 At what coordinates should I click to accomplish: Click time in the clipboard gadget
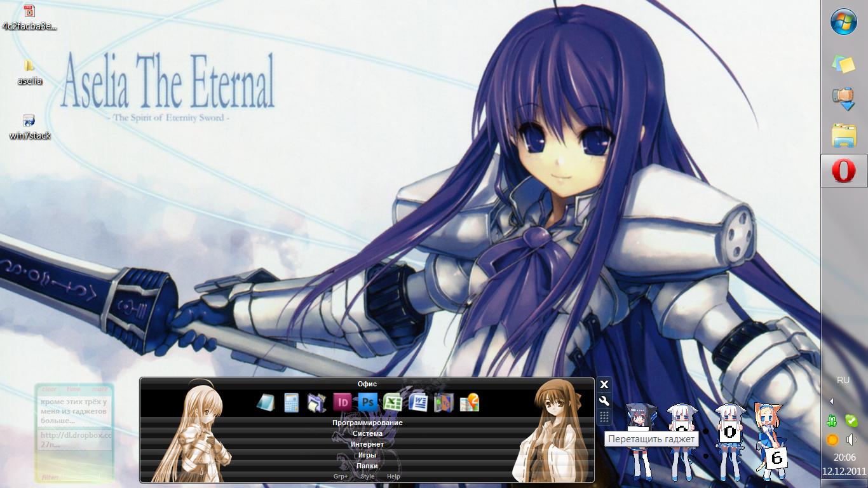point(74,390)
